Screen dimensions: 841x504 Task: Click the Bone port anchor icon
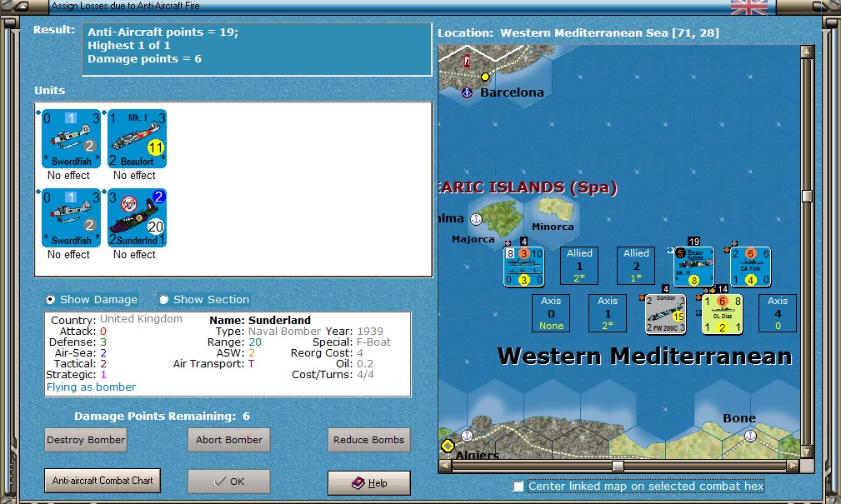[750, 436]
